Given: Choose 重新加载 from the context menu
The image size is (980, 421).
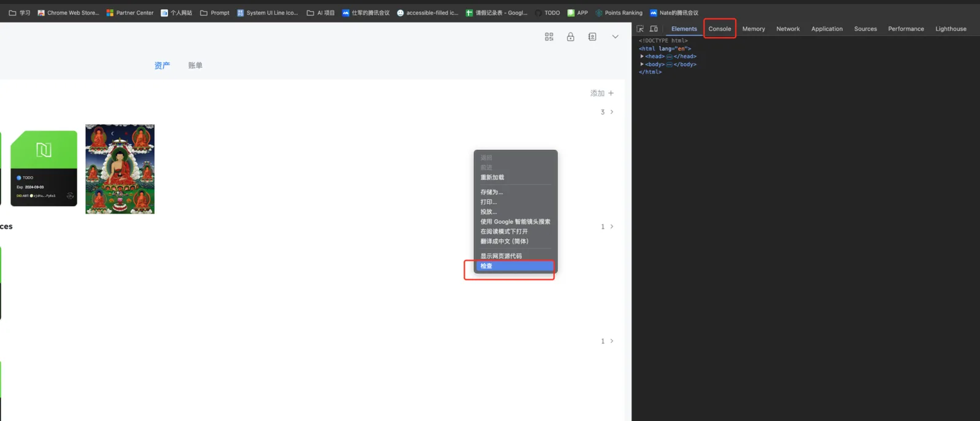Looking at the screenshot, I should tap(516, 177).
